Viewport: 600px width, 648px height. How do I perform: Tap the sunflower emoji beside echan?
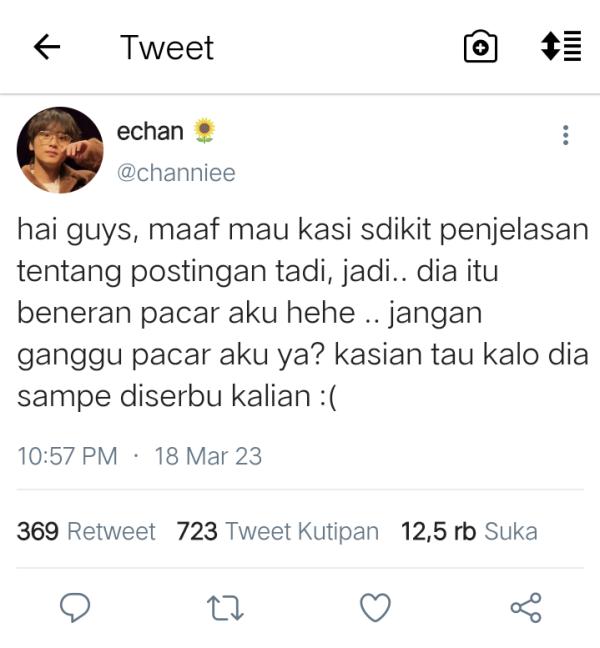(x=205, y=131)
